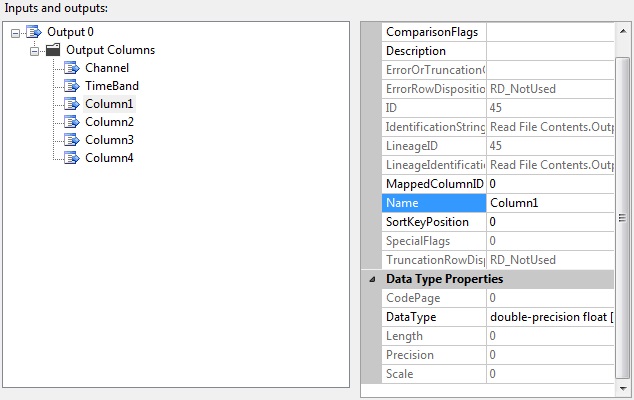
Task: Open the DataType value dropdown
Action: pyautogui.click(x=550, y=317)
